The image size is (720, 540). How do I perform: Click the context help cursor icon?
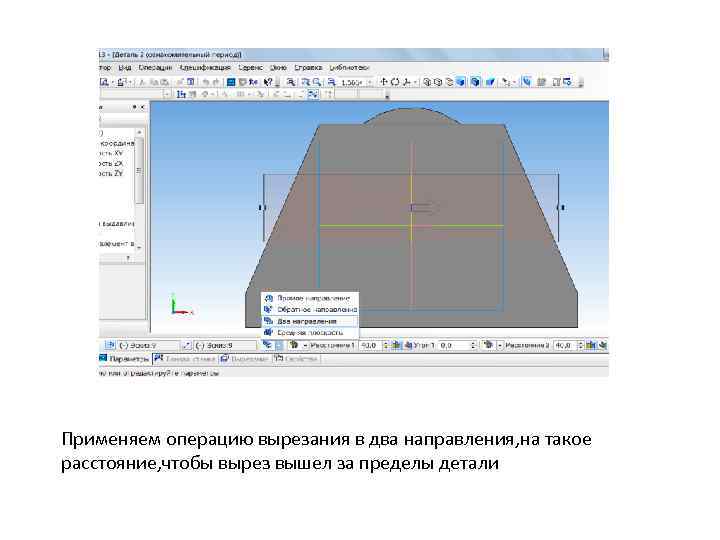click(269, 82)
